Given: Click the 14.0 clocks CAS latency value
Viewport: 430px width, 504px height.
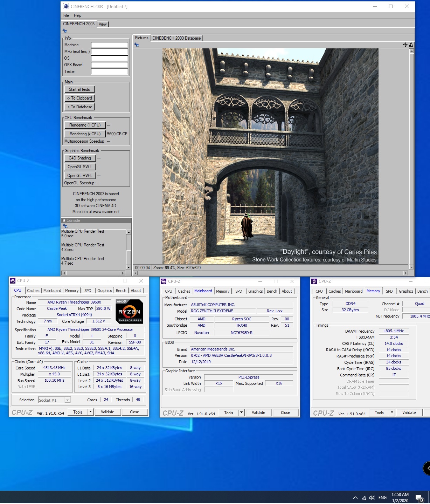Looking at the screenshot, I should tap(394, 343).
